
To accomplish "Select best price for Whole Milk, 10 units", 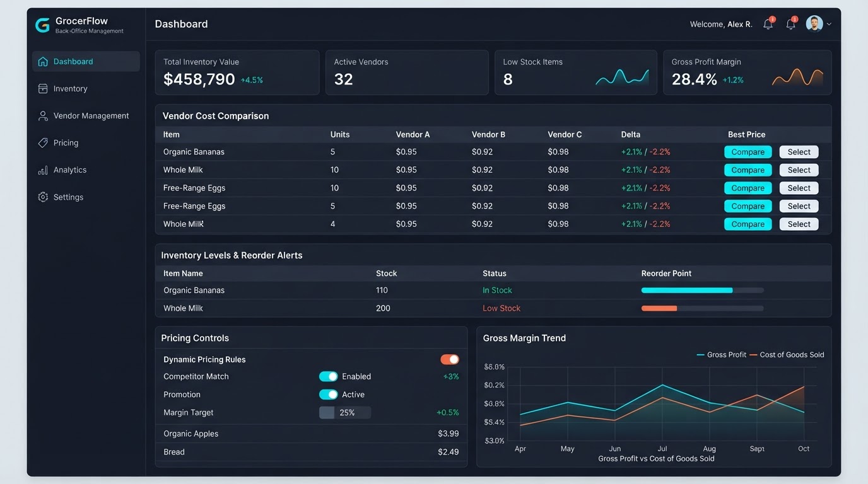I will click(799, 170).
